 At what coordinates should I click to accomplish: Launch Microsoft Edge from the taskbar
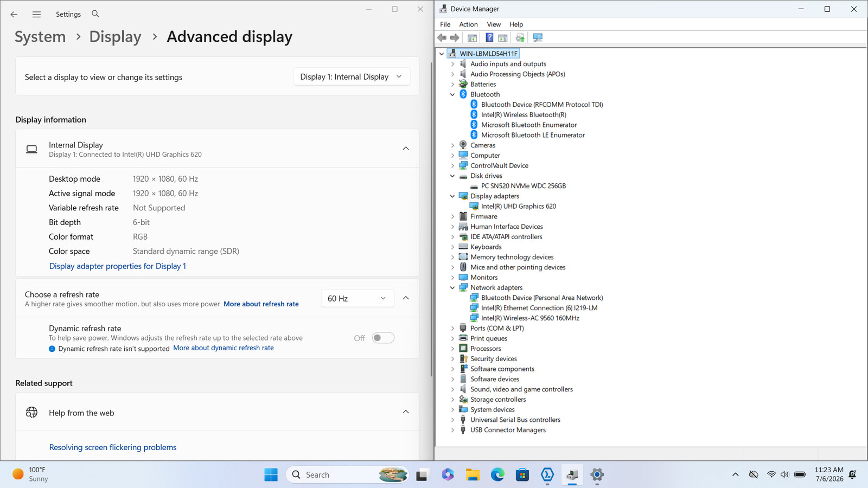[x=497, y=474]
